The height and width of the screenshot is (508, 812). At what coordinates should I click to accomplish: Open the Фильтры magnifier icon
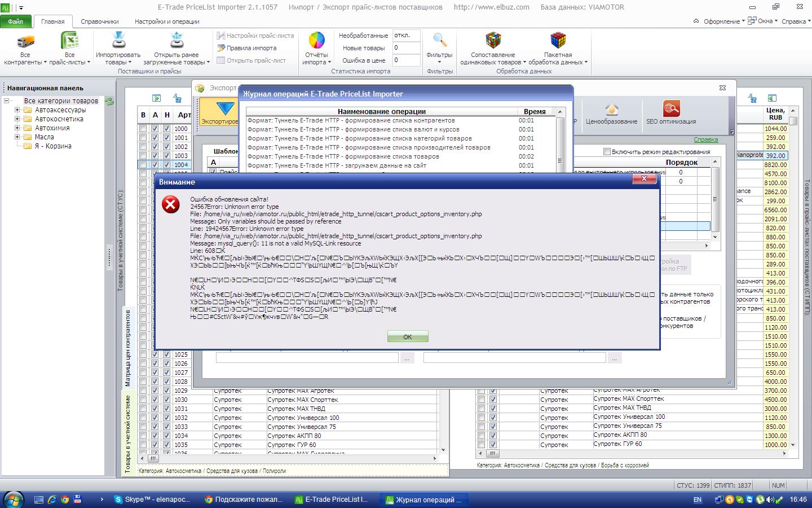coord(439,41)
